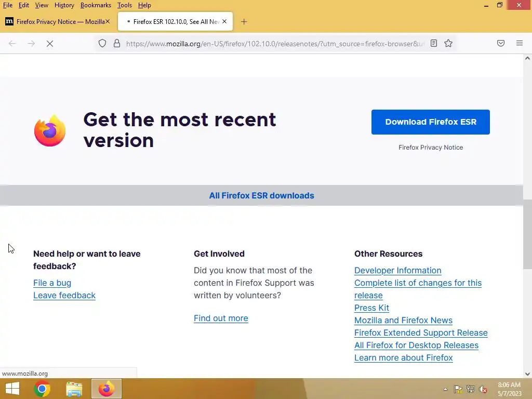
Task: Click the Firefox taskbar icon
Action: [x=106, y=389]
